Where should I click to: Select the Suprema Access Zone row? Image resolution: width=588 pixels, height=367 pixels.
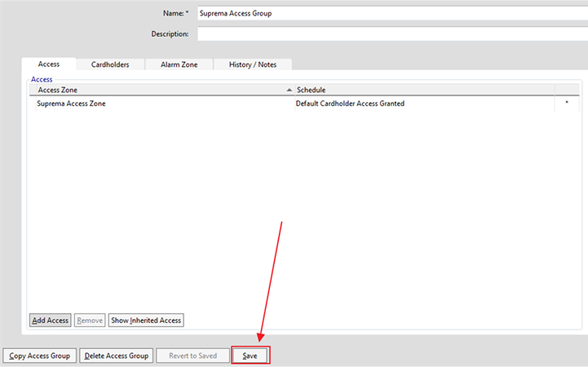click(x=72, y=104)
